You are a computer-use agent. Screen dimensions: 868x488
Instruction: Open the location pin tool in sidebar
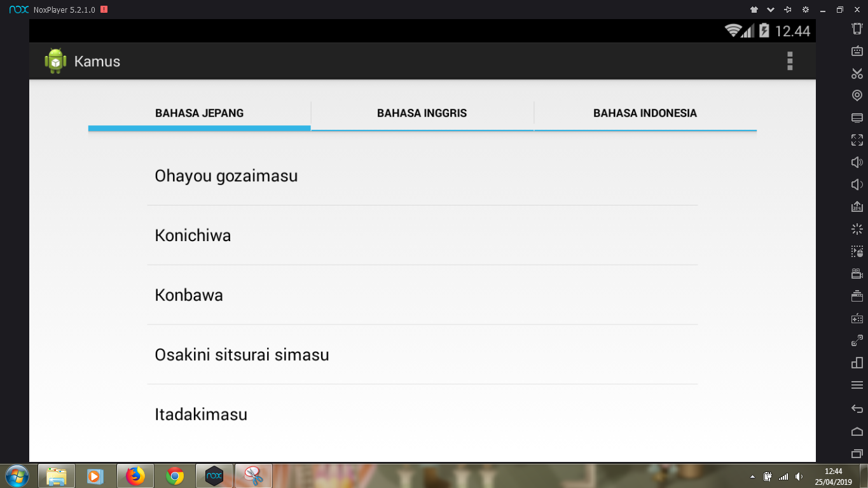click(x=857, y=95)
